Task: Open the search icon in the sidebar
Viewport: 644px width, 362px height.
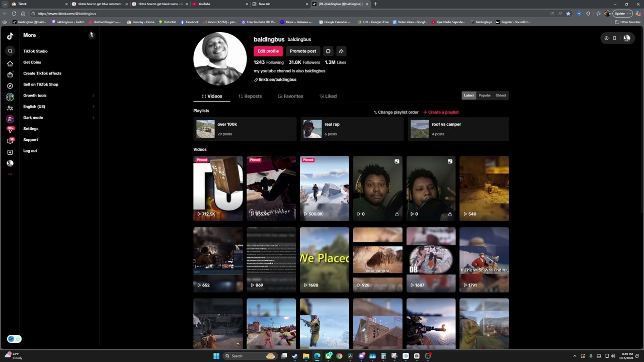Action: (x=10, y=51)
